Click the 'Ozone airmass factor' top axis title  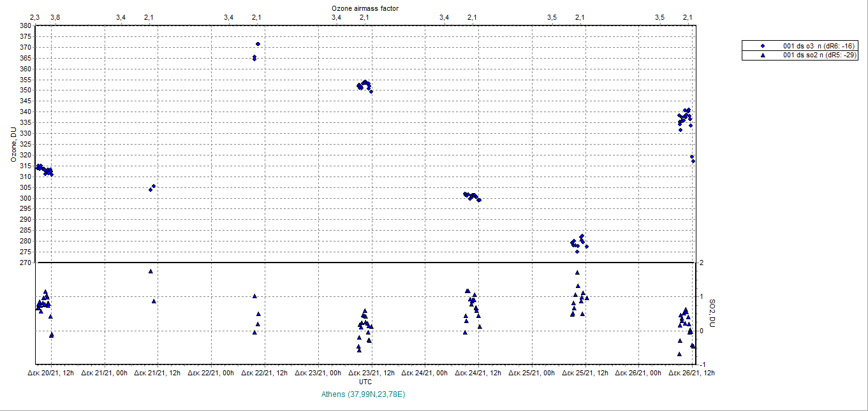tap(365, 8)
